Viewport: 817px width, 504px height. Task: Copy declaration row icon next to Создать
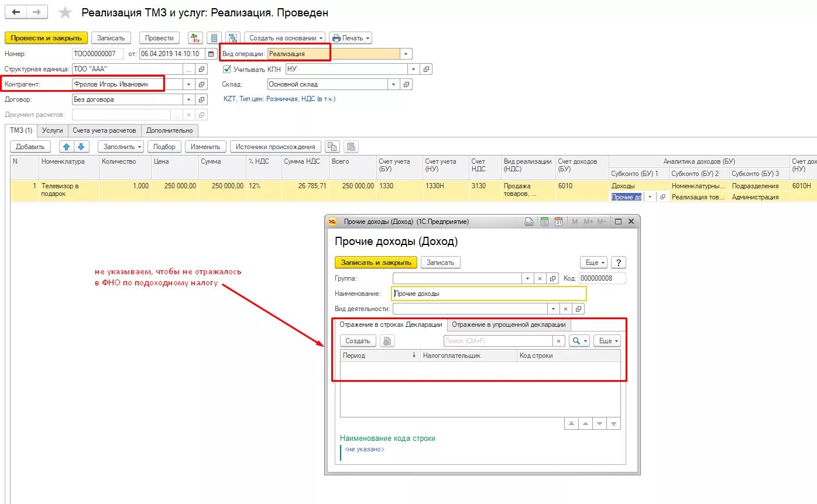(387, 341)
